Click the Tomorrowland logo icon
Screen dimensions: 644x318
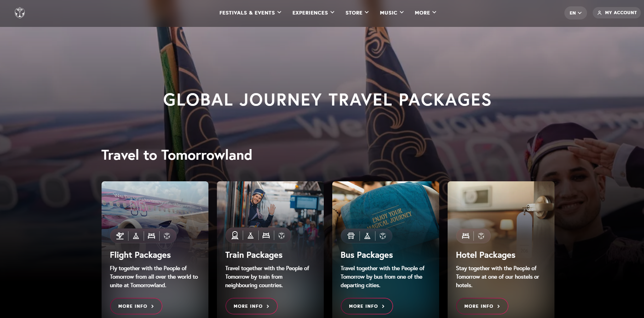coord(20,13)
